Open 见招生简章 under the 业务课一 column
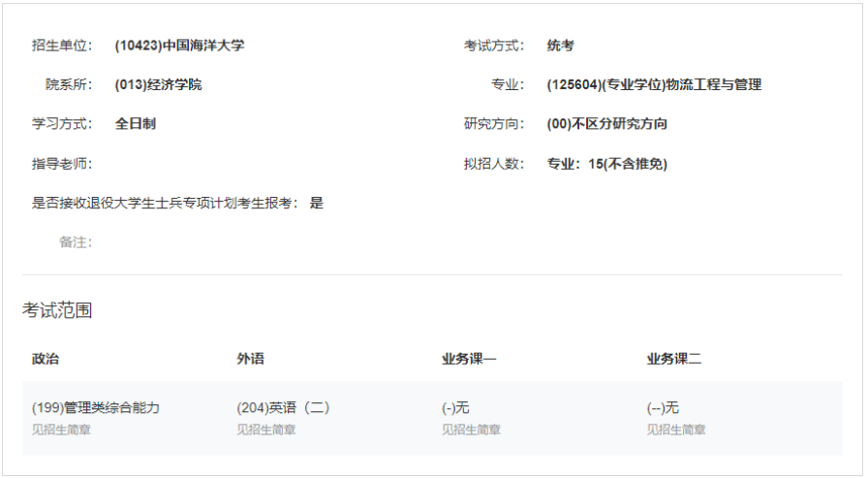 (472, 430)
